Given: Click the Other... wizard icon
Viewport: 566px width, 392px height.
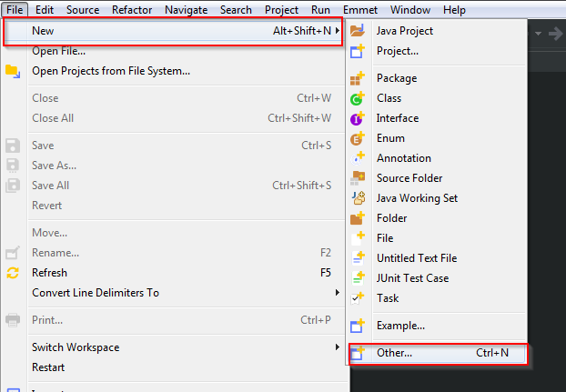Looking at the screenshot, I should coord(358,353).
